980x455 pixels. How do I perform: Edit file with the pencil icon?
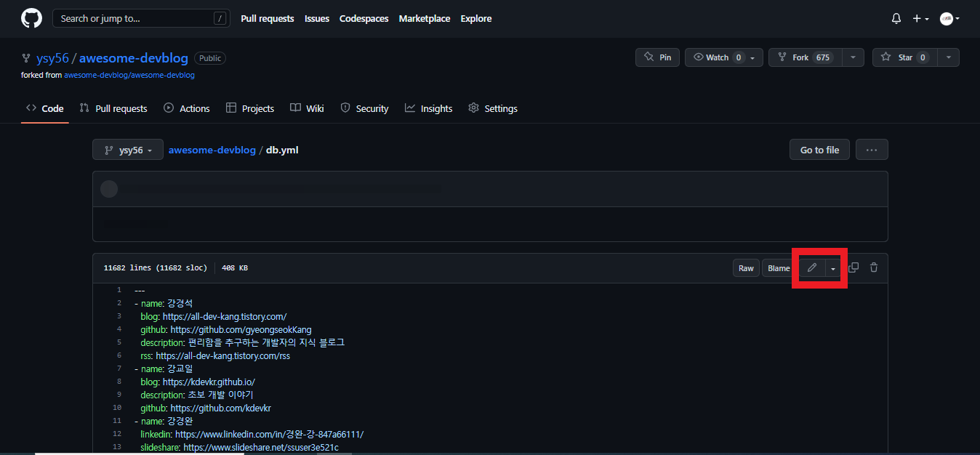[x=812, y=267]
